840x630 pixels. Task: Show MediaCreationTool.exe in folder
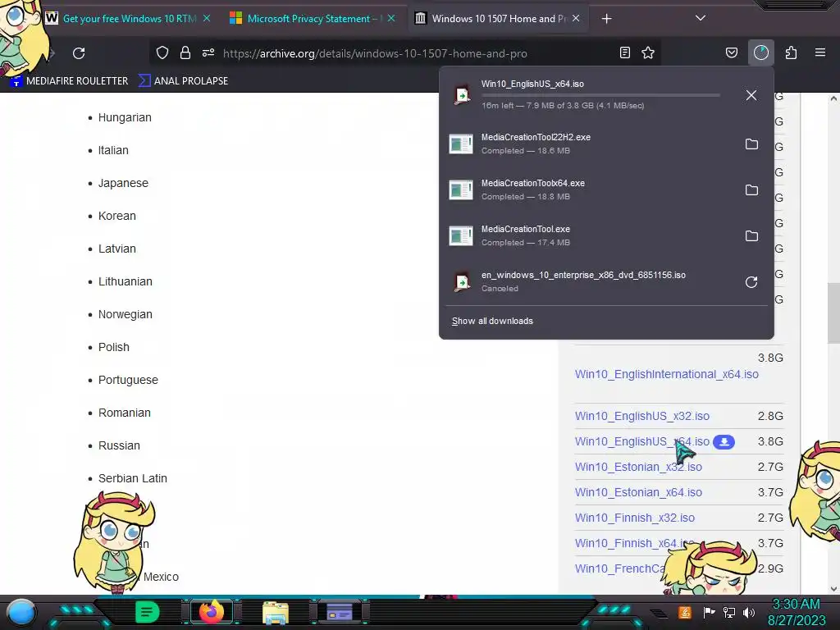click(751, 236)
